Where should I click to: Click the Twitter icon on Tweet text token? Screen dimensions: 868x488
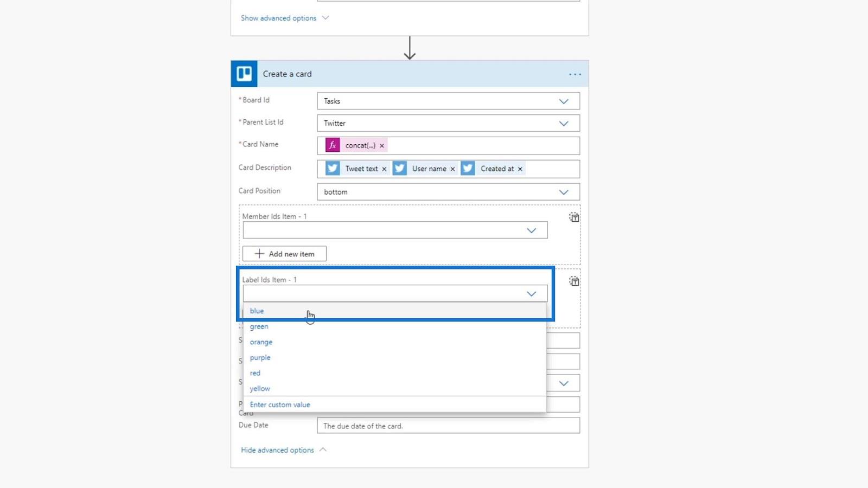[333, 169]
